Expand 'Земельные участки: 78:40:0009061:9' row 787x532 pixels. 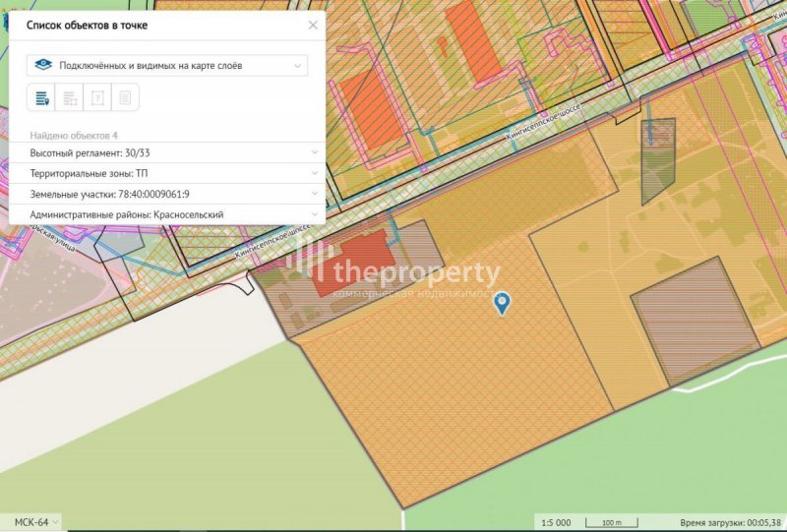[x=314, y=194]
